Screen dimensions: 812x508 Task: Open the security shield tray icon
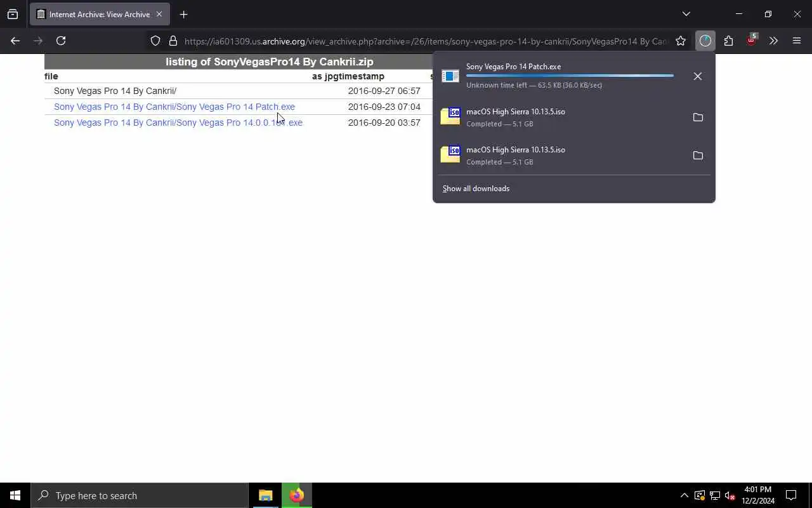coord(699,495)
